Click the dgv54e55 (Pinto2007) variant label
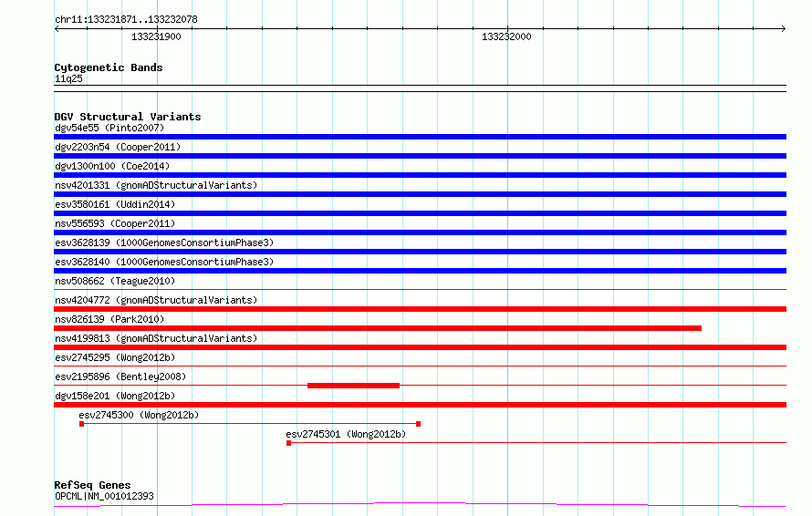 tap(109, 128)
